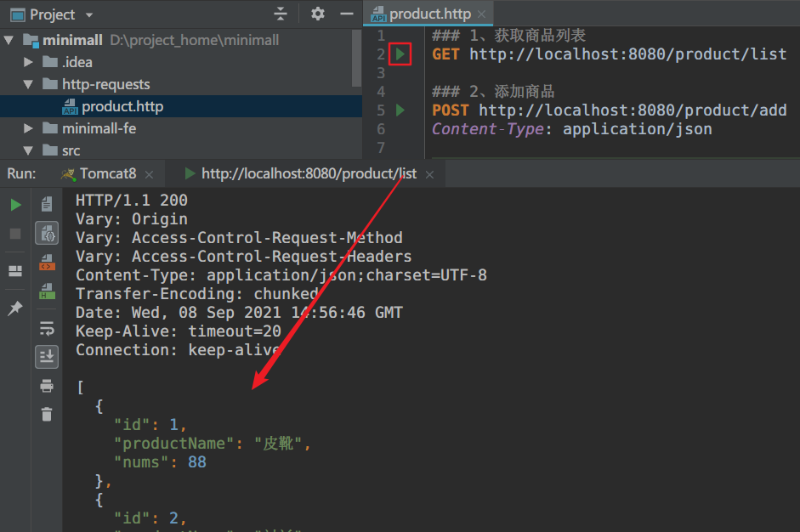This screenshot has width=800, height=532.
Task: Clear all output with the trash icon
Action: tap(47, 414)
